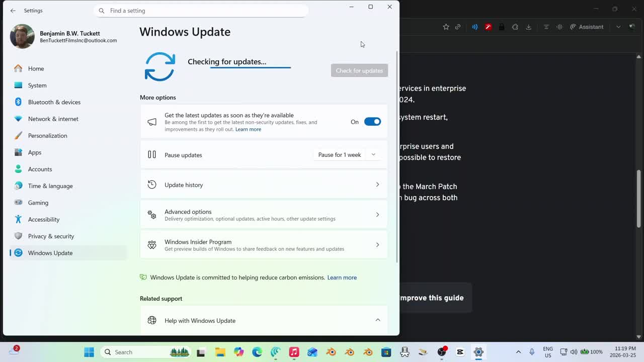
Task: Click the Windows Insider Program heart icon
Action: point(152,245)
